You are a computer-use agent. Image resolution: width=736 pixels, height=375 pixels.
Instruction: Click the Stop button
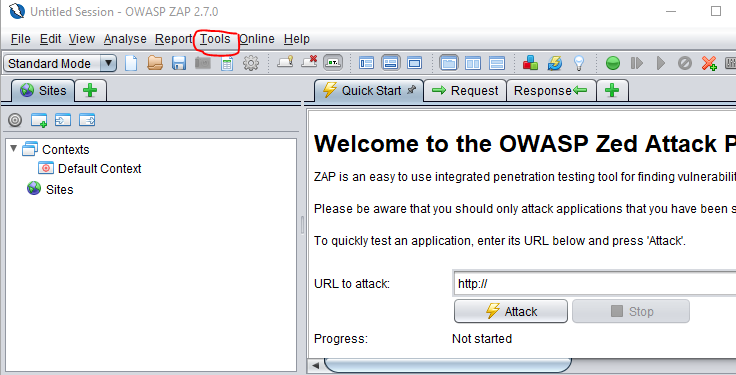pyautogui.click(x=631, y=311)
